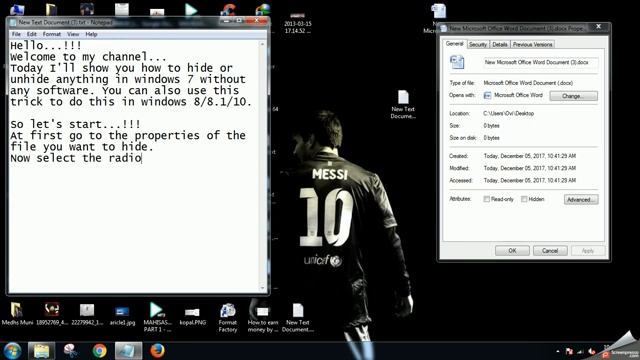Open Notepad Edit menu
The width and height of the screenshot is (640, 360).
(31, 34)
